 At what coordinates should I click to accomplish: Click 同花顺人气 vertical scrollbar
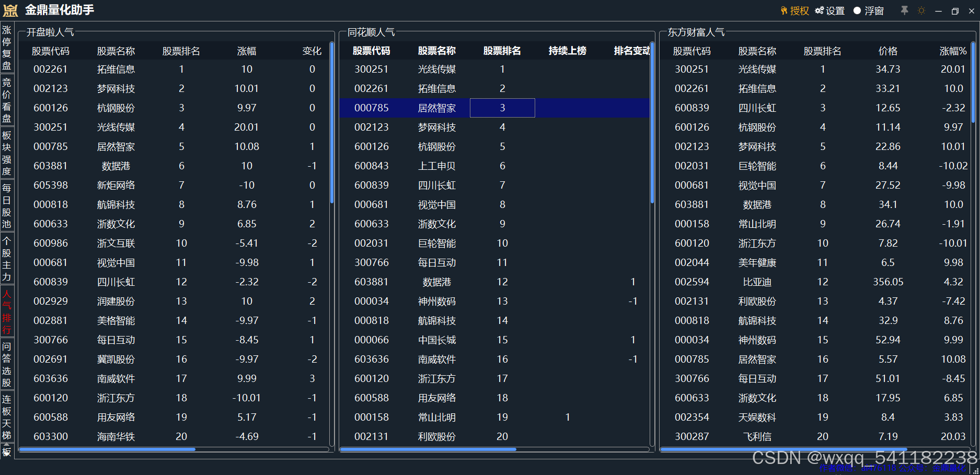point(652,123)
